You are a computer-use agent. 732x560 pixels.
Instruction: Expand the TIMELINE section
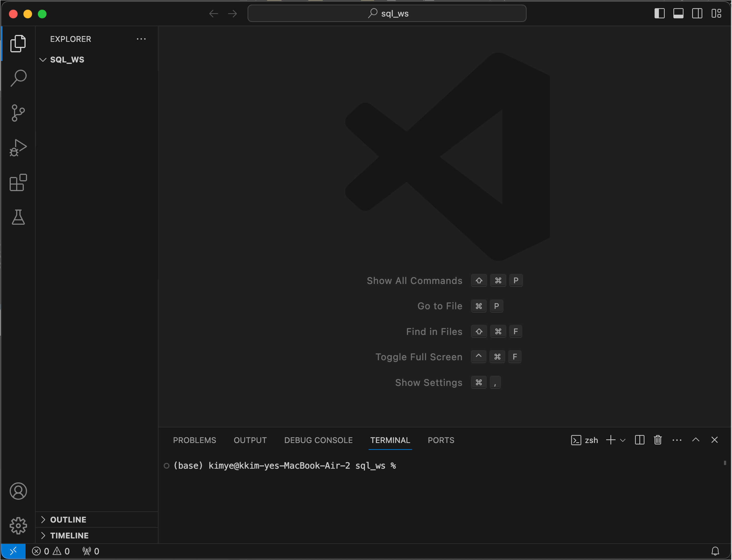pos(43,536)
